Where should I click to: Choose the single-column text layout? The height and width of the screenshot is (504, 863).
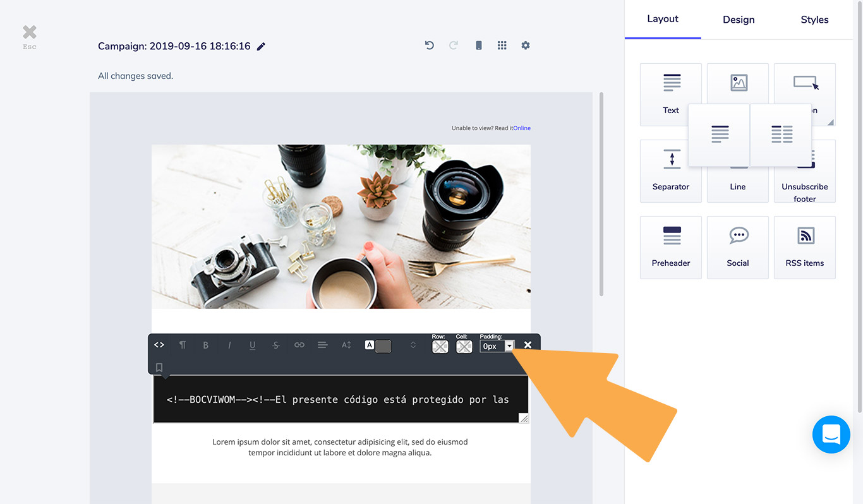[720, 135]
